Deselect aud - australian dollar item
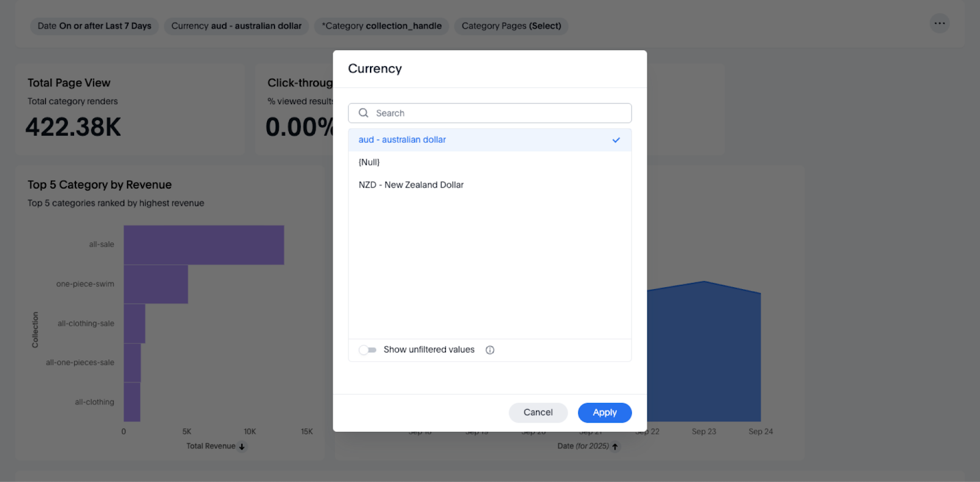The image size is (980, 482). point(402,140)
